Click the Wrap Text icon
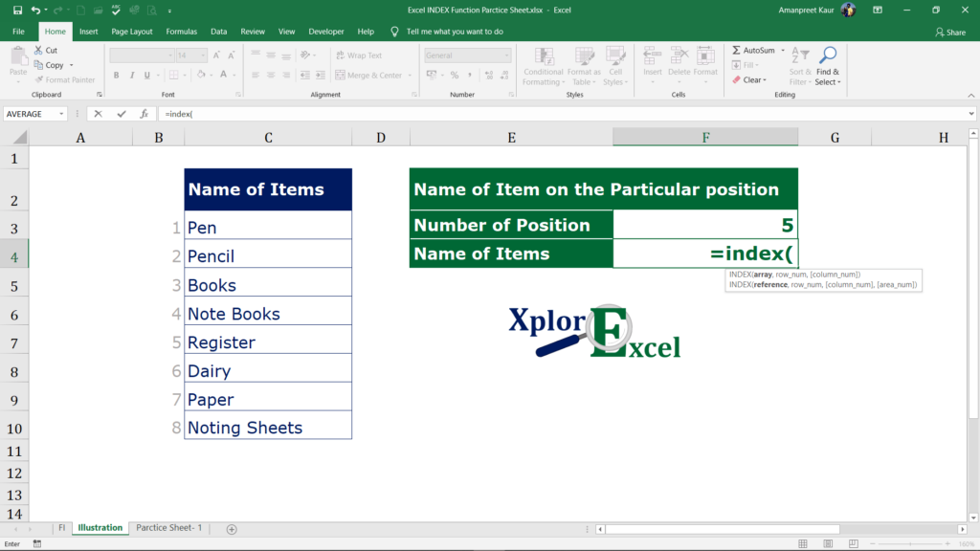Image resolution: width=980 pixels, height=551 pixels. coord(342,55)
